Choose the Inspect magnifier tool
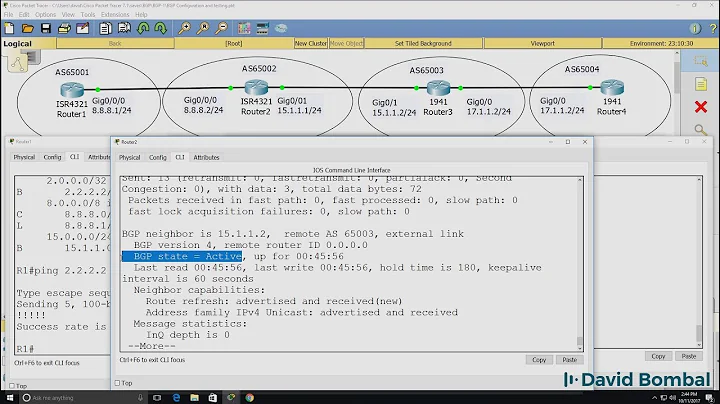Viewport: 720px width, 404px height. (701, 129)
